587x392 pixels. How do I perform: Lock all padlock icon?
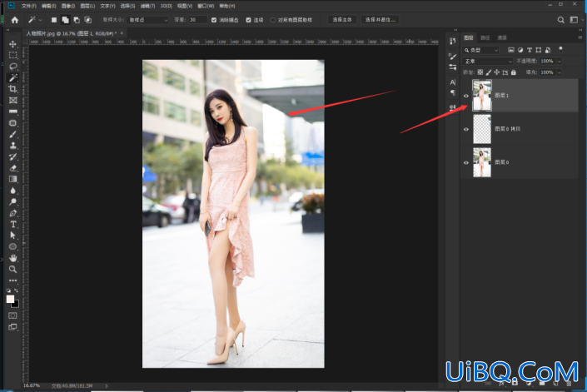coord(514,72)
